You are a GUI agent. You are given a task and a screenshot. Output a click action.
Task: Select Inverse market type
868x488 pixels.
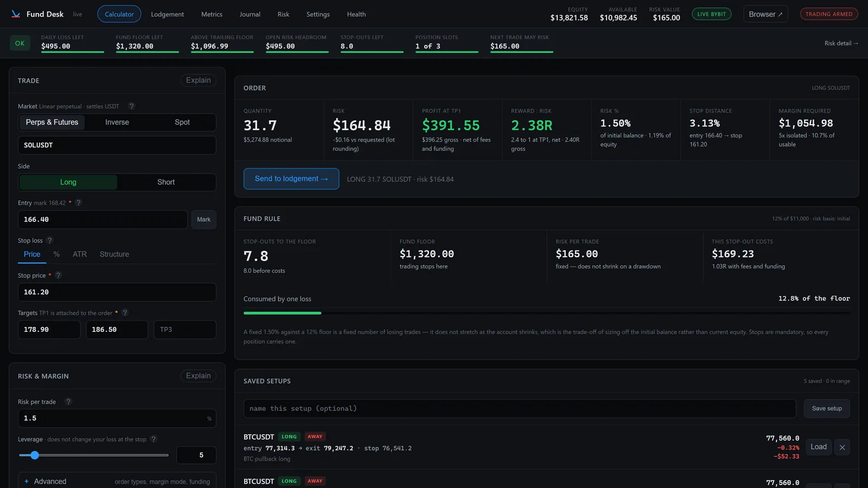117,123
